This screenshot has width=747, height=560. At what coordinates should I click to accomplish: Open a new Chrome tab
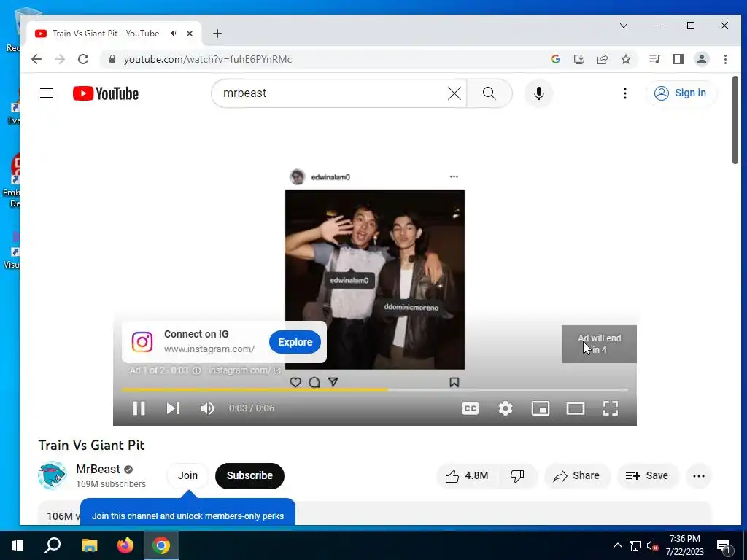[x=217, y=34]
